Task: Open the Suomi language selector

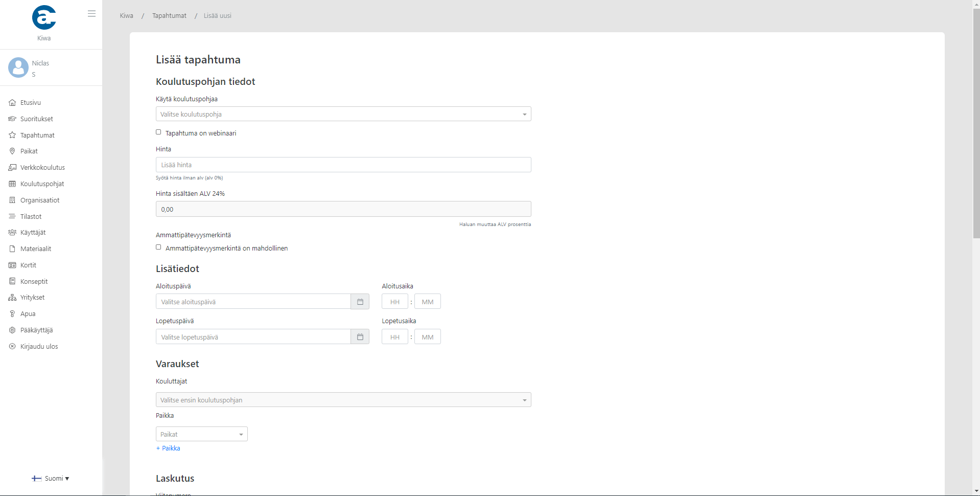Action: 51,479
